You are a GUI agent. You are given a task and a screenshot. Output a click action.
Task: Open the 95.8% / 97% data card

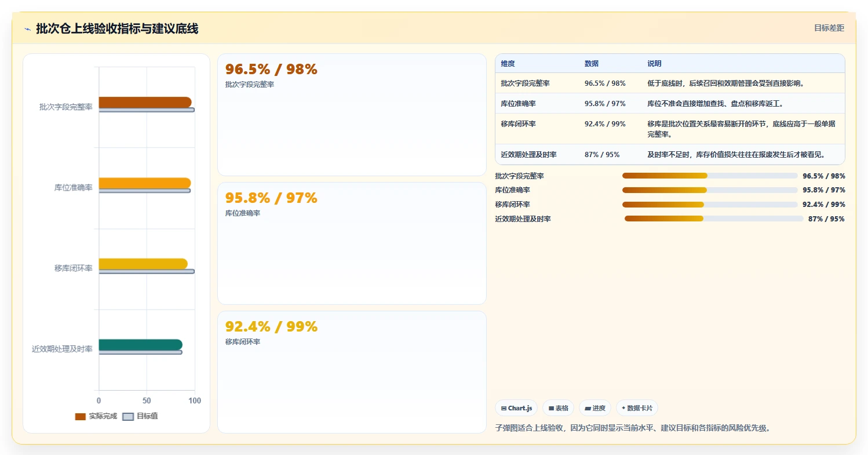[352, 243]
